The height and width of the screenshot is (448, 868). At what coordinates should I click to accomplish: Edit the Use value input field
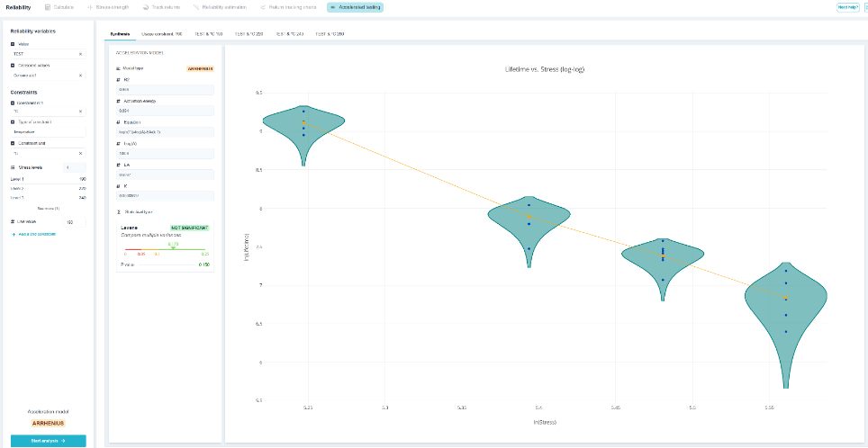pyautogui.click(x=75, y=222)
